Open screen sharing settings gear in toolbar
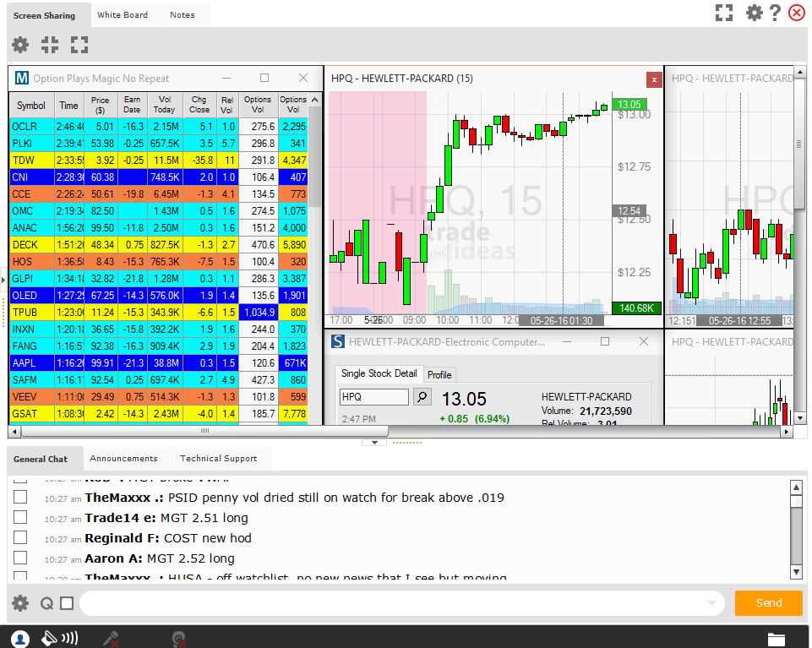This screenshot has height=648, width=812. click(x=20, y=45)
